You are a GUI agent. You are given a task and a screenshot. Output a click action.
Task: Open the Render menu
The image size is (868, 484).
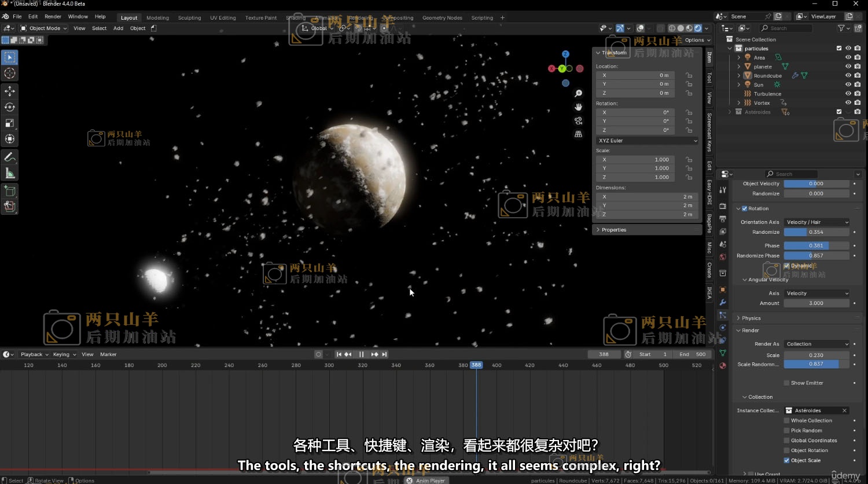[53, 17]
